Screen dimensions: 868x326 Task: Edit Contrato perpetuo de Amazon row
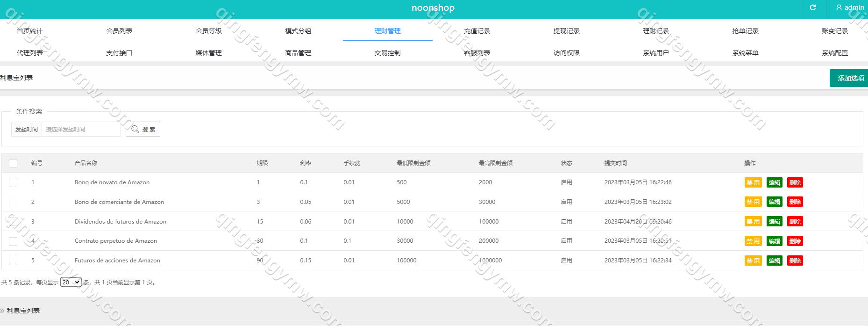pyautogui.click(x=775, y=241)
